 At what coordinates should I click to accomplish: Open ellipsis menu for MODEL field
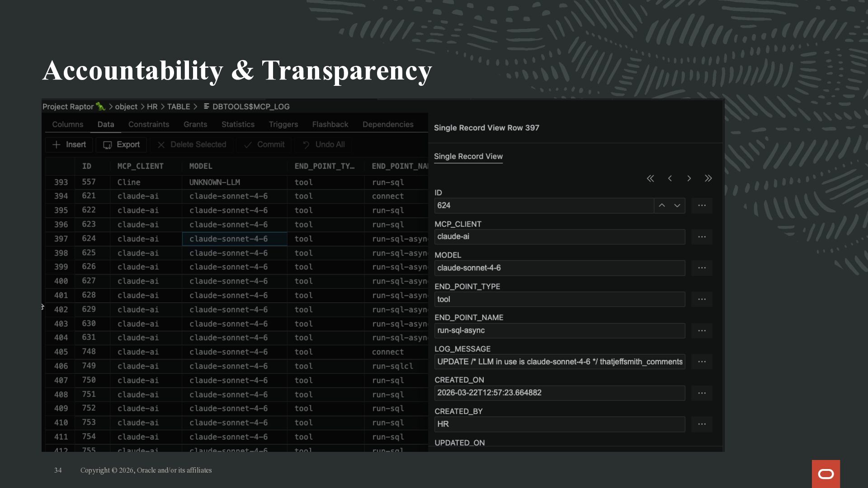[x=702, y=268]
